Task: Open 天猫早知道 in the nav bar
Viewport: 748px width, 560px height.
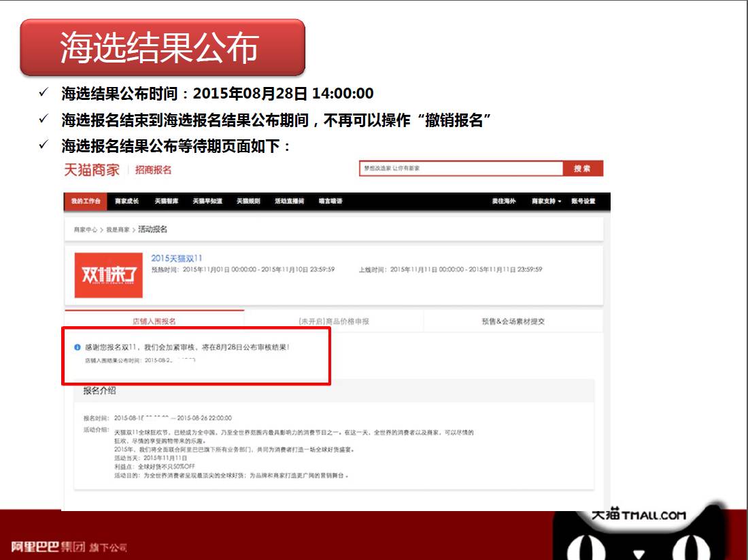Action: pos(207,201)
